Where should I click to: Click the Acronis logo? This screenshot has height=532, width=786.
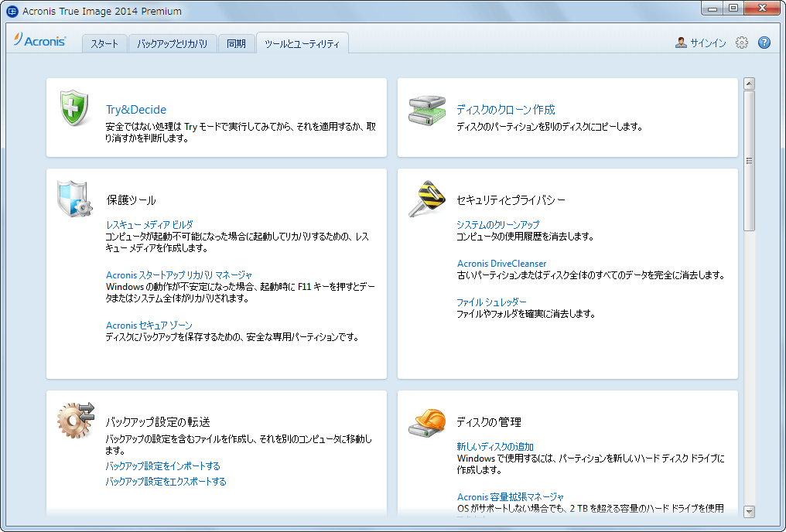tap(40, 40)
